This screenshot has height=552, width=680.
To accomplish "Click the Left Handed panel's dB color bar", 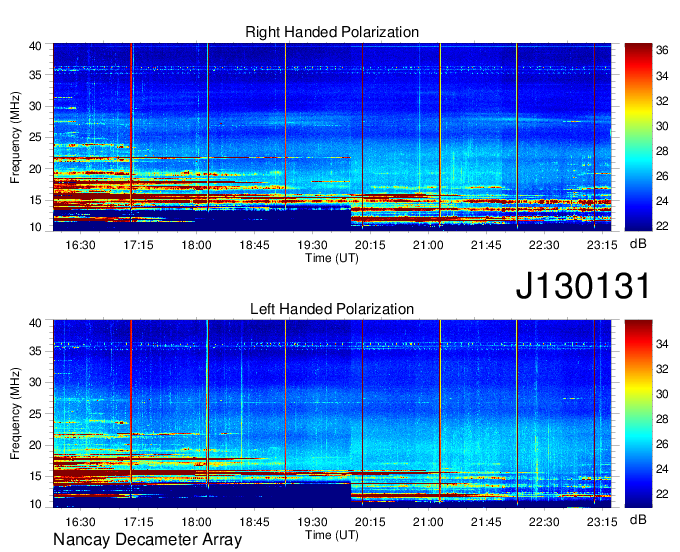I will tap(638, 414).
